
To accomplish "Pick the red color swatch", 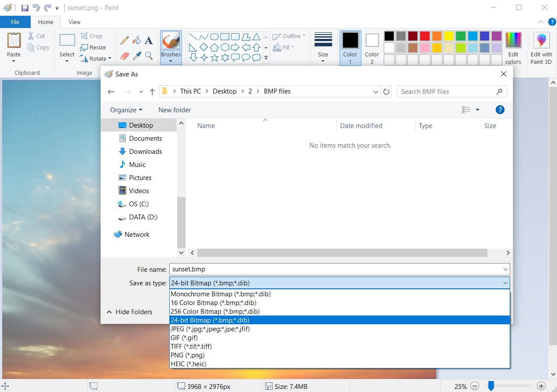I will (x=424, y=36).
